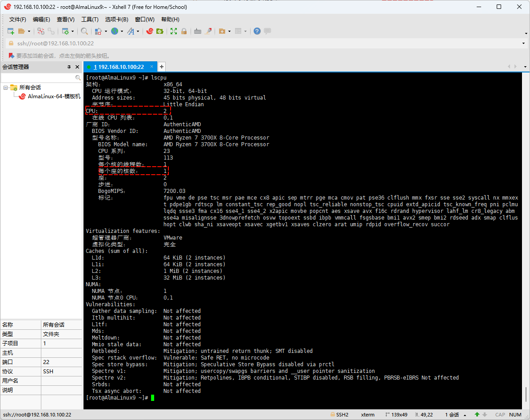Open the address bar dropdown arrow
Image resolution: width=530 pixels, height=420 pixels.
click(x=524, y=44)
